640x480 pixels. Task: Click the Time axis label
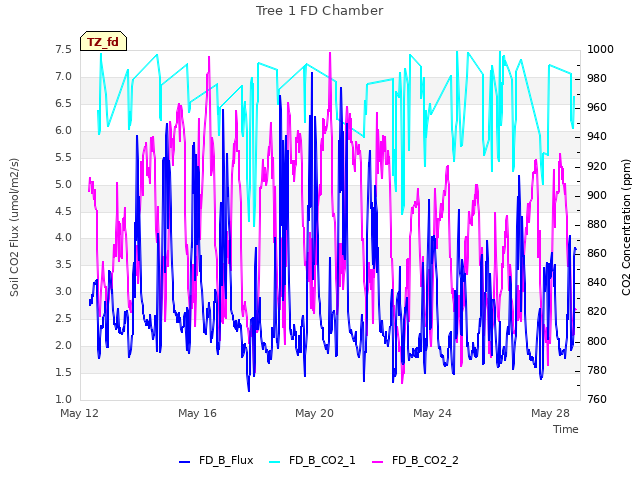[566, 429]
